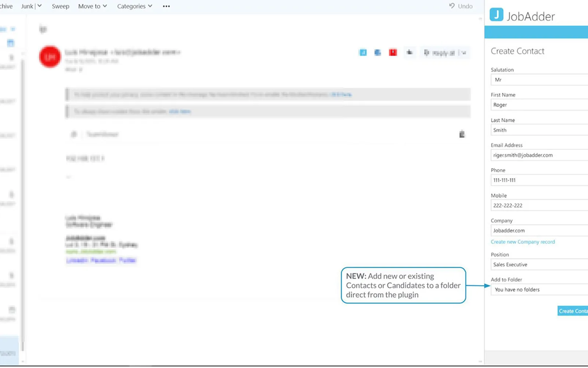588x368 pixels.
Task: Click the blue calendar icon above the message list
Action: [x=11, y=43]
